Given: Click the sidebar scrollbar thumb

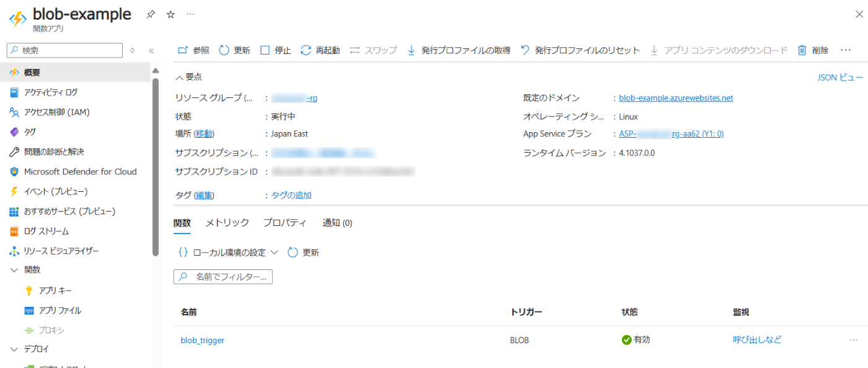Looking at the screenshot, I should 156,168.
